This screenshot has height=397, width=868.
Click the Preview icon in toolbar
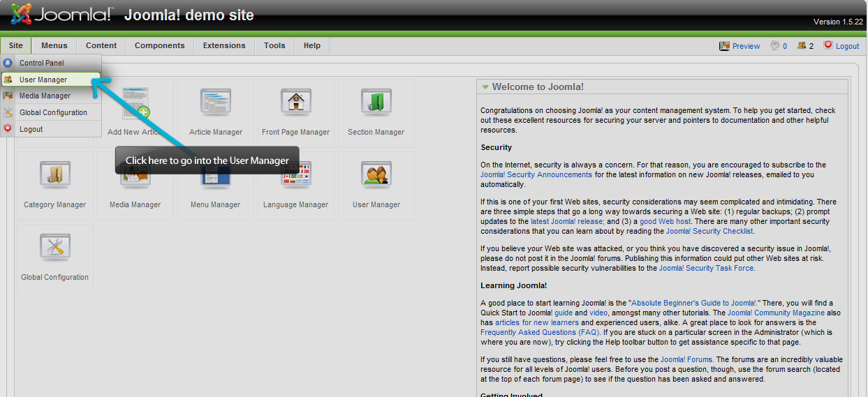tap(724, 46)
